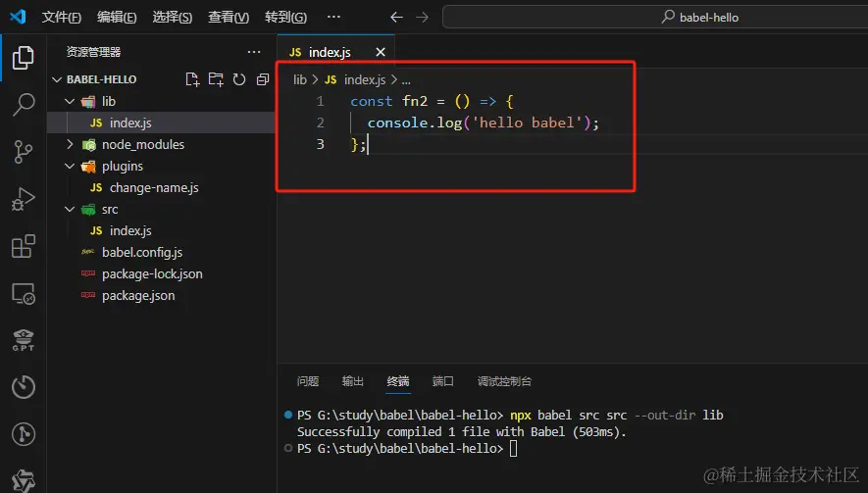Click the VS Code logo icon
This screenshot has height=493, width=868.
(18, 17)
